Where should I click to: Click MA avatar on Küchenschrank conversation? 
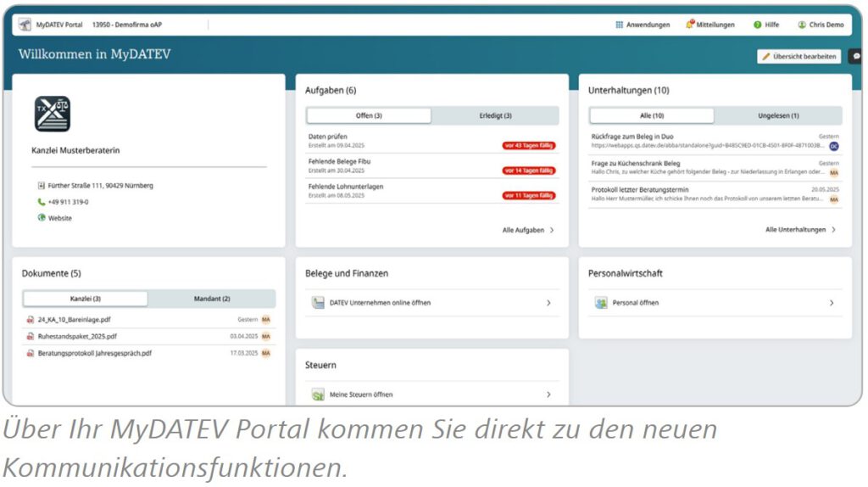tap(834, 173)
